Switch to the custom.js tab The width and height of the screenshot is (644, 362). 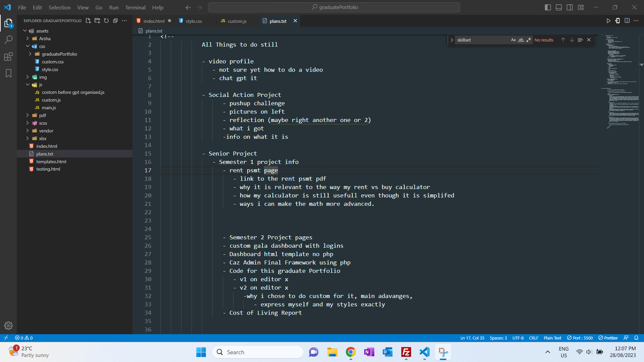pyautogui.click(x=237, y=21)
